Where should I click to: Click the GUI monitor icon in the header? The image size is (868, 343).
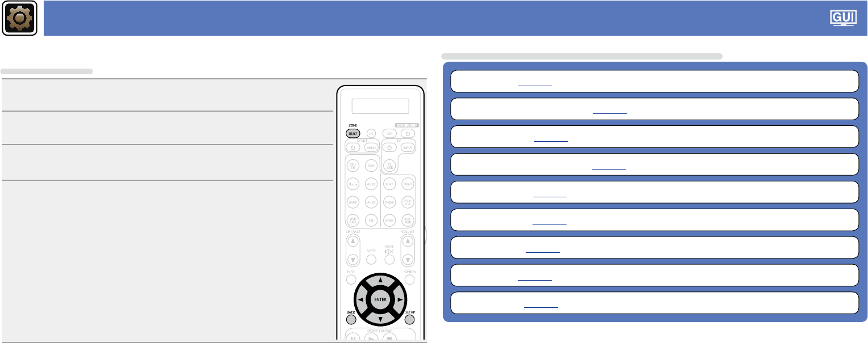point(845,18)
